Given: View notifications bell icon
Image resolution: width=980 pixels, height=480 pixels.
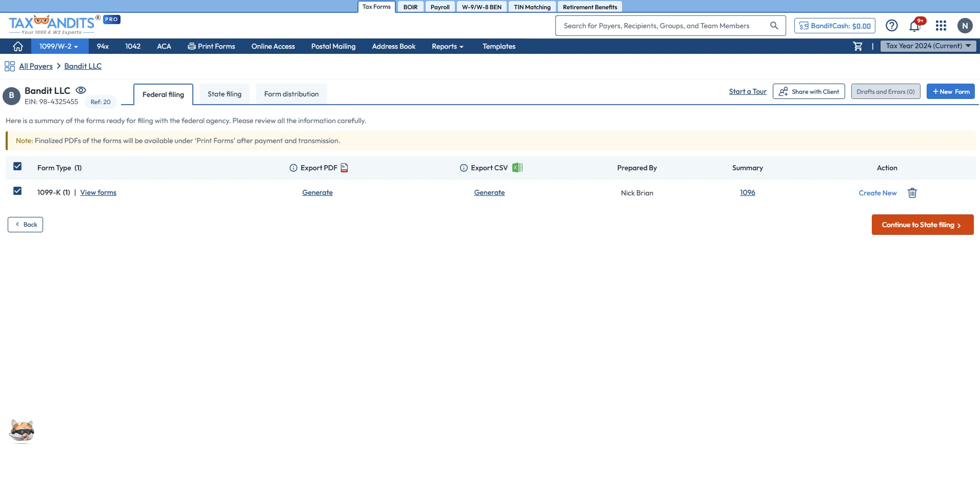Looking at the screenshot, I should tap(915, 26).
